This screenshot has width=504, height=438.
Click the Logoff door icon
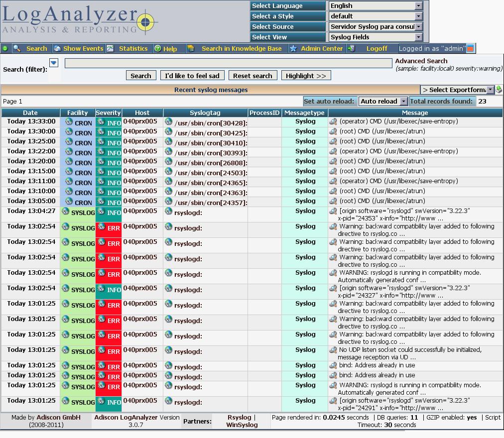click(x=351, y=48)
